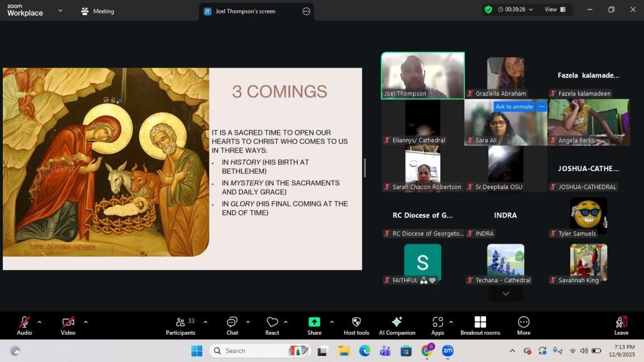Select Joel Thompson's video tile
This screenshot has height=362, width=644.
click(422, 75)
